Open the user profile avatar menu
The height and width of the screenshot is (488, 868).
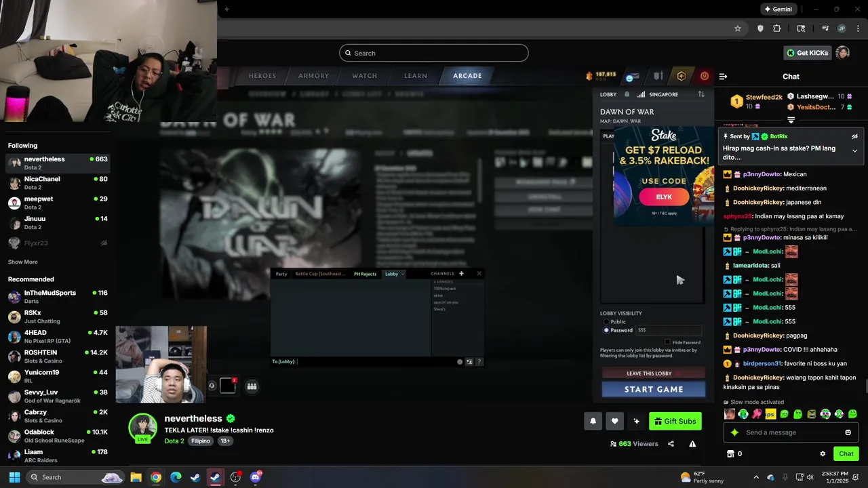[842, 53]
